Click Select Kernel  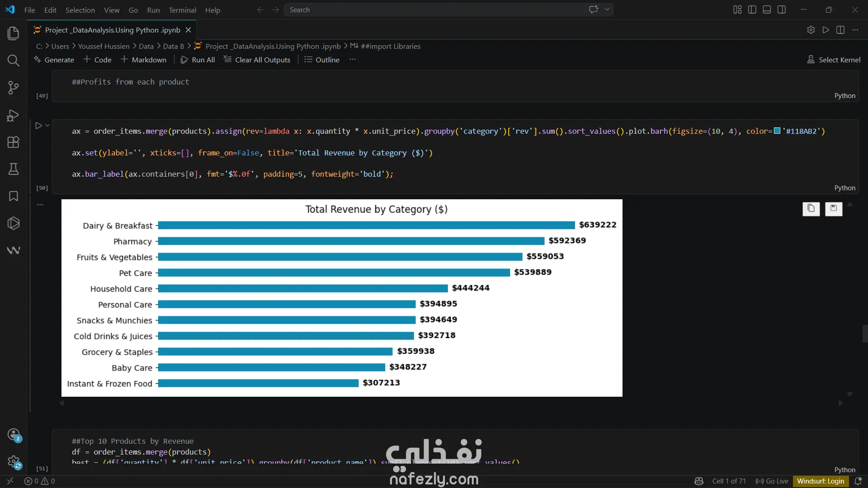click(x=834, y=60)
